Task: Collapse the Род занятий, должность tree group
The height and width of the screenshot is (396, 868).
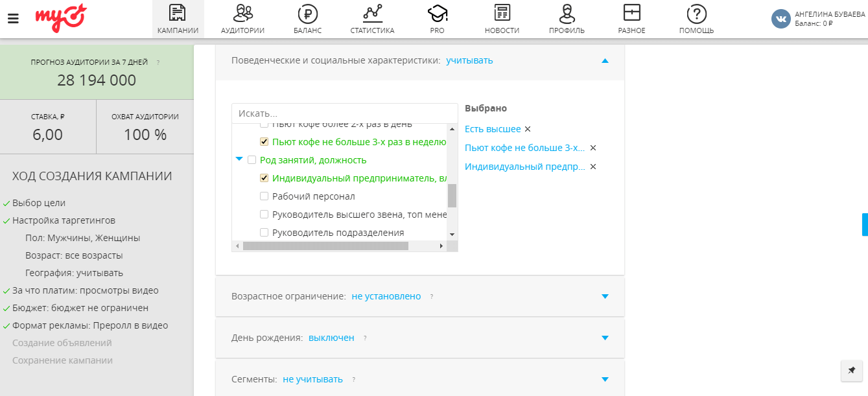Action: (239, 159)
